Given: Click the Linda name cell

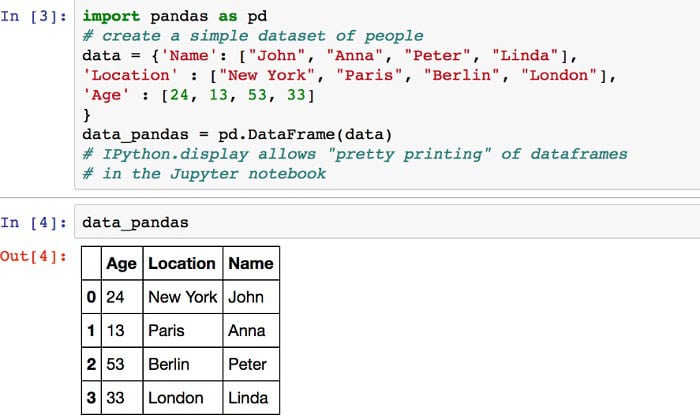Looking at the screenshot, I should pyautogui.click(x=251, y=398).
